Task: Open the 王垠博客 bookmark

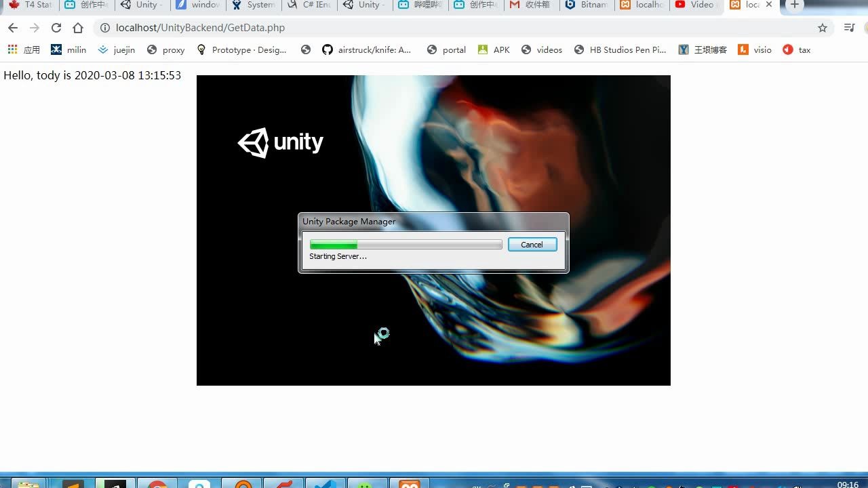Action: point(703,49)
